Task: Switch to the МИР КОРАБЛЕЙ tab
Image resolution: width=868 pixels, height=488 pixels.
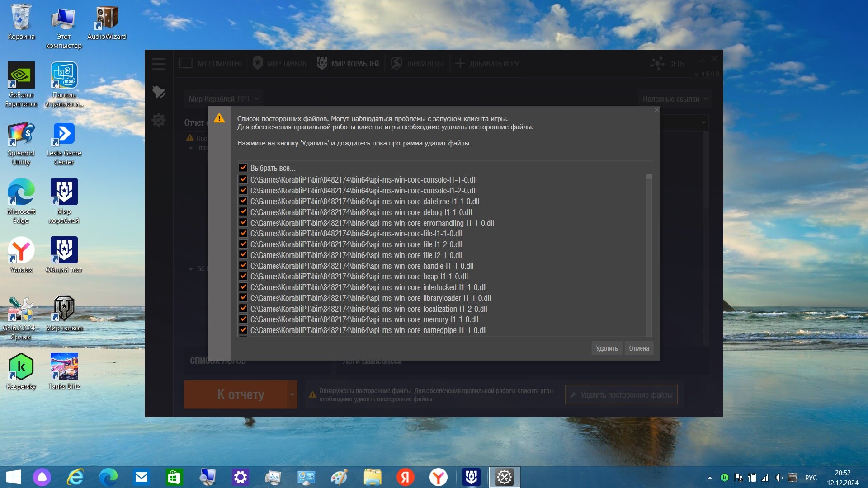Action: point(348,64)
